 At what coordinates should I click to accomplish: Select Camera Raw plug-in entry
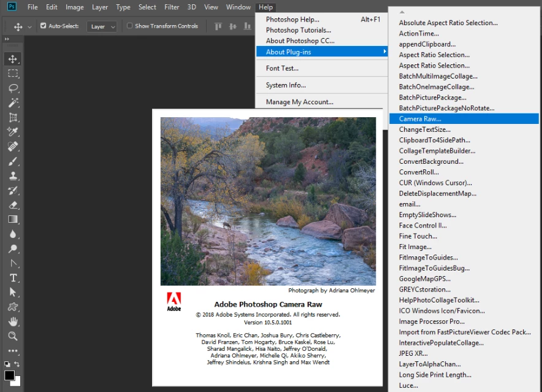(x=464, y=118)
